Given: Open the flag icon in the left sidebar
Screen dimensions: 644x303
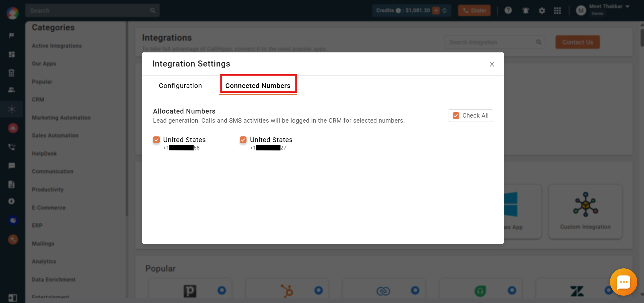Looking at the screenshot, I should (x=12, y=35).
